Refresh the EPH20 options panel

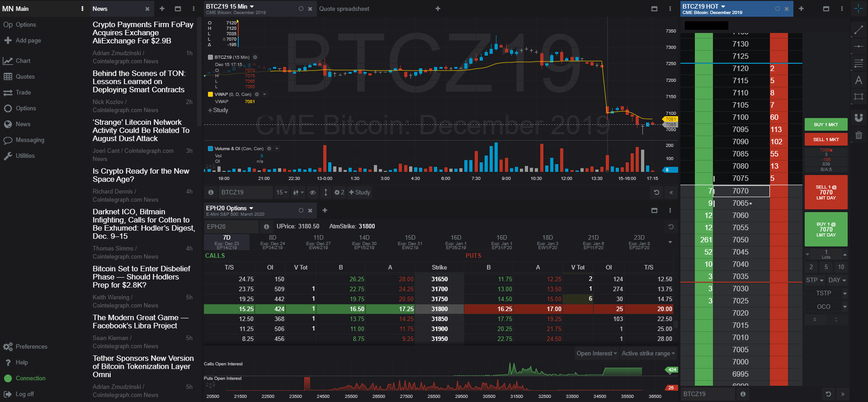point(671,227)
